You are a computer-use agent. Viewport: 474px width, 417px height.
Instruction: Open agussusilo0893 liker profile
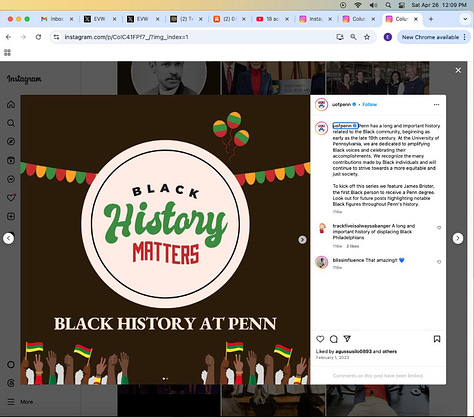pos(355,351)
